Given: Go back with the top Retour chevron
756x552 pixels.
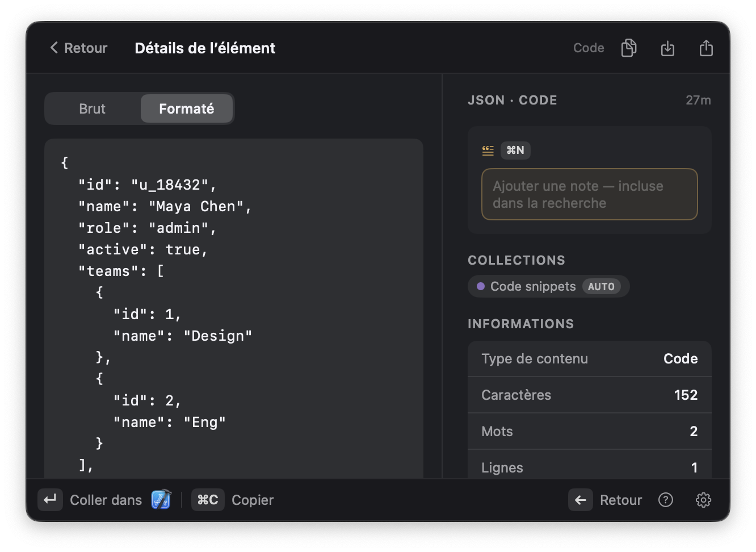Looking at the screenshot, I should pyautogui.click(x=78, y=48).
